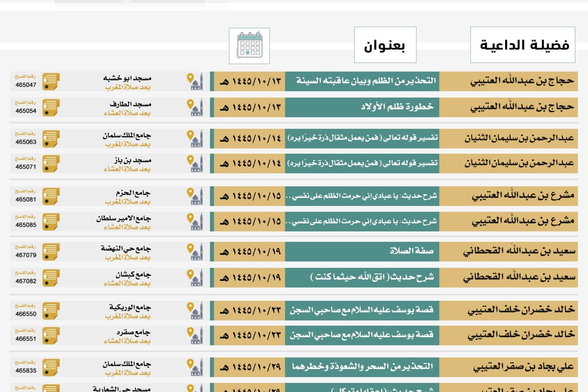Click date ١٤٤٥/١٠/٢٩ on جامع الملك سلمان row
The width and height of the screenshot is (588, 392).
[250, 367]
